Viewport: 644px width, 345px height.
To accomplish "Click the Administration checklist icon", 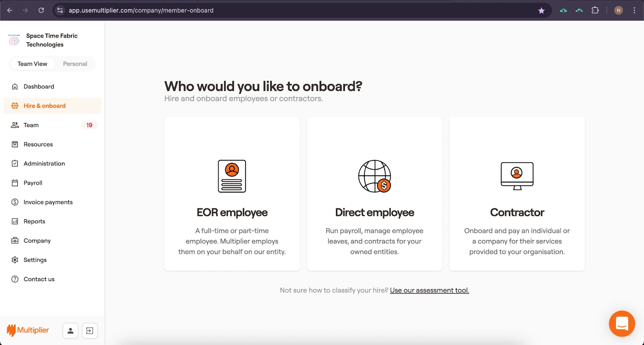I will pyautogui.click(x=15, y=164).
